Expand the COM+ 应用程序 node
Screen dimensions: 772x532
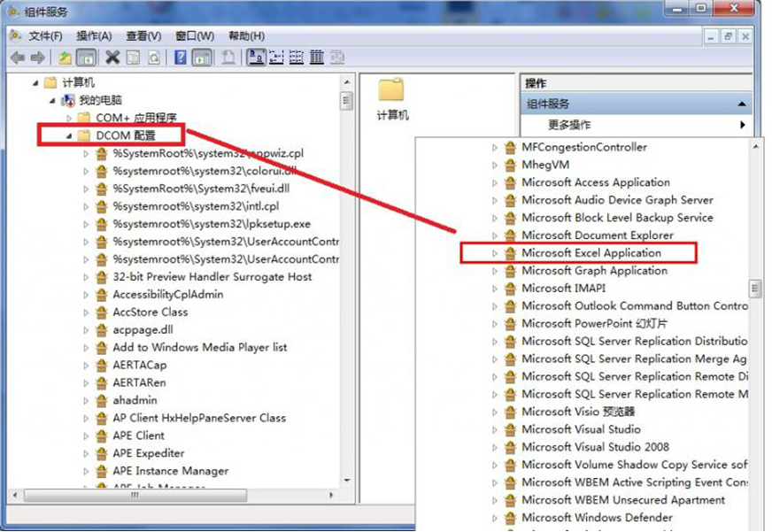click(x=69, y=118)
